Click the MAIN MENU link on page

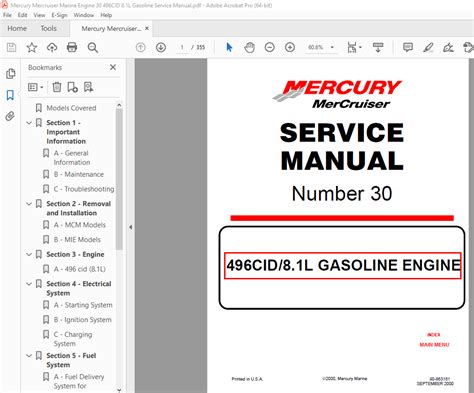click(434, 345)
